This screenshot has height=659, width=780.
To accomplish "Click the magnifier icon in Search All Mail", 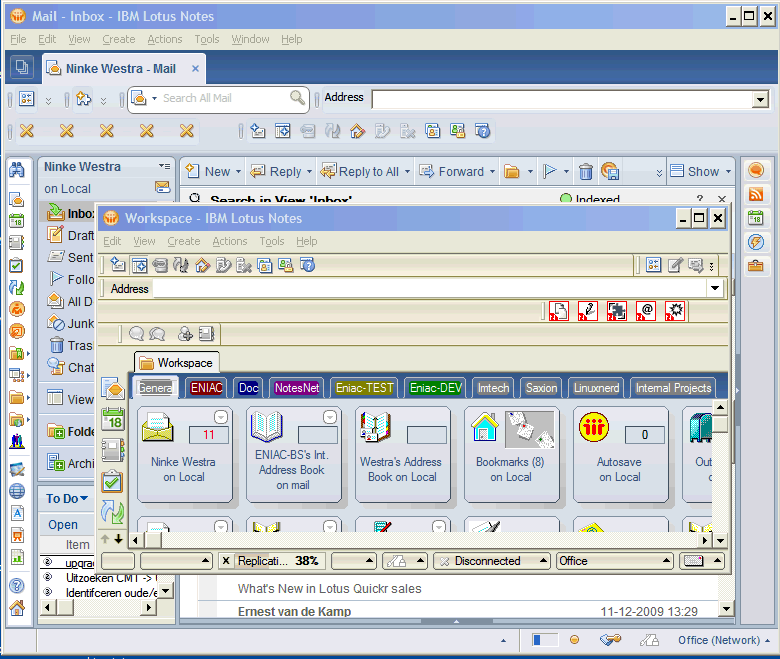I will tap(297, 97).
